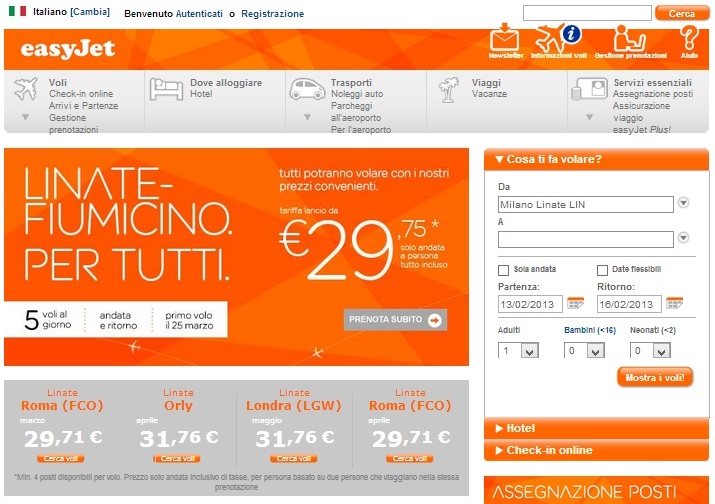Viewport: 715px width, 504px height.
Task: Open the Aiuto question mark icon
Action: pyautogui.click(x=689, y=37)
